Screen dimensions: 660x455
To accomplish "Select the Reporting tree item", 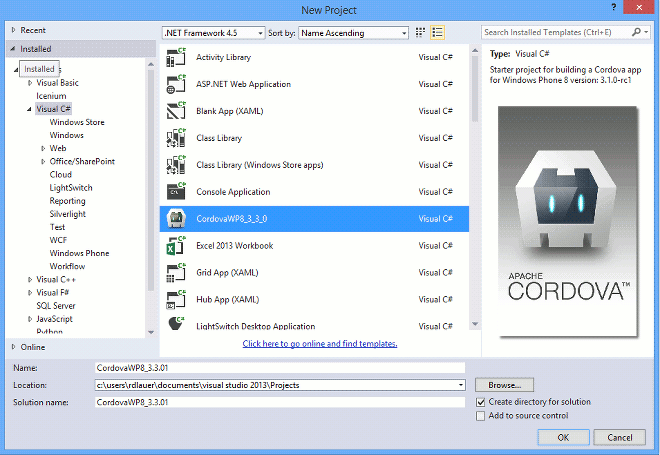I will click(67, 201).
